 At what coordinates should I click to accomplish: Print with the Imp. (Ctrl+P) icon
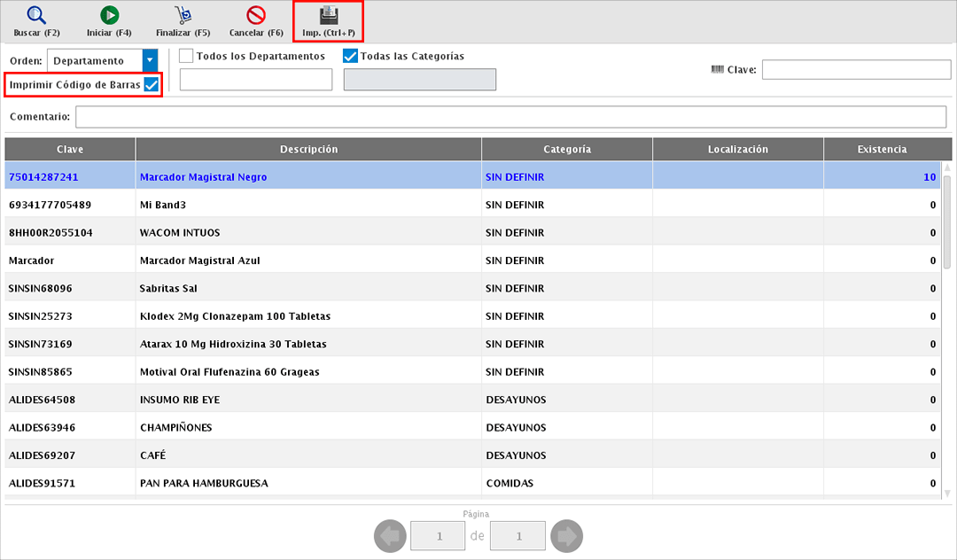pyautogui.click(x=329, y=15)
